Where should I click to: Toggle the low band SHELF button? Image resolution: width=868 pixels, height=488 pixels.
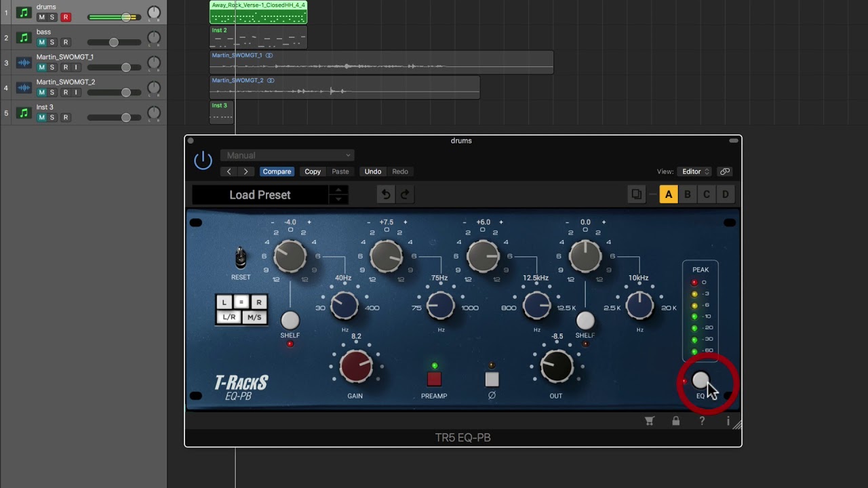(x=290, y=320)
